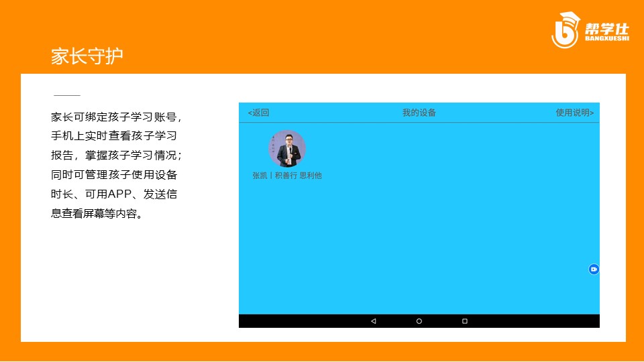
Task: Click the 家长守护 slide heading
Action: pos(87,56)
